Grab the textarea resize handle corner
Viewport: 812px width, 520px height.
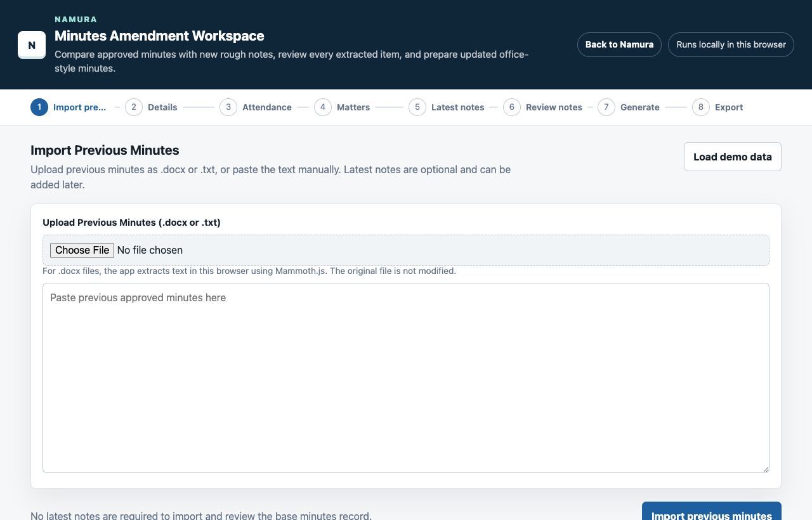(765, 469)
